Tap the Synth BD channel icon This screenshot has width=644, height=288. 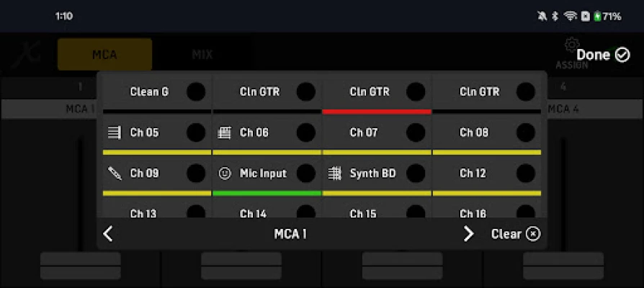[x=334, y=174]
